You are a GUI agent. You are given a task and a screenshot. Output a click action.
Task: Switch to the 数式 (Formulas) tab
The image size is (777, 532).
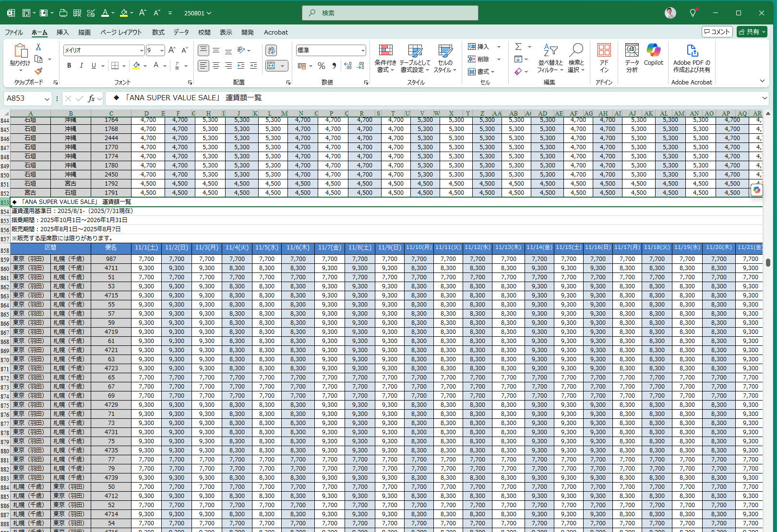click(158, 32)
